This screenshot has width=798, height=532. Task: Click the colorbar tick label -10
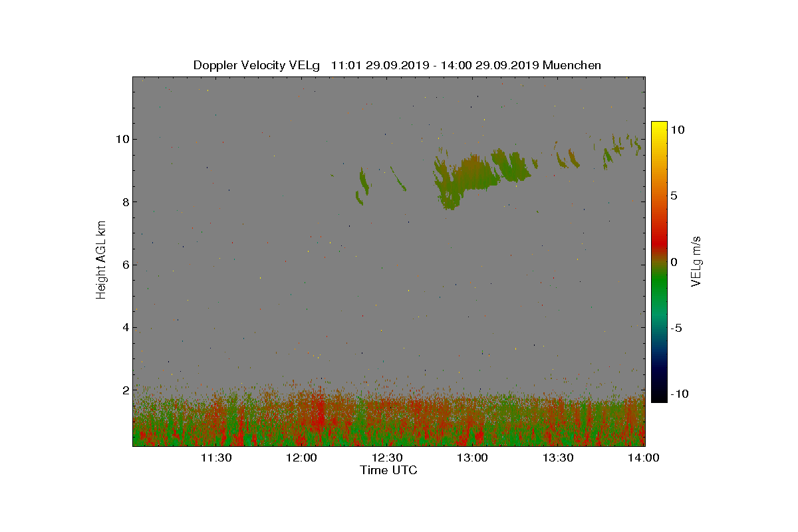tap(680, 394)
